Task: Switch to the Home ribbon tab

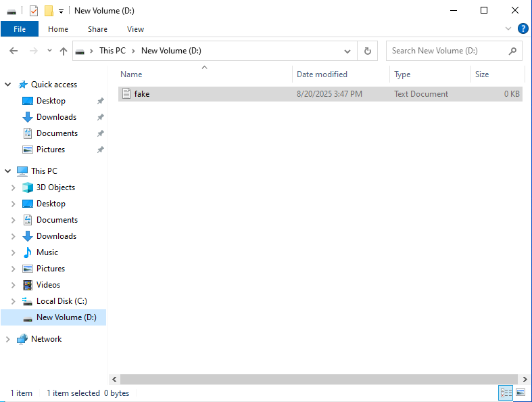Action: click(58, 29)
